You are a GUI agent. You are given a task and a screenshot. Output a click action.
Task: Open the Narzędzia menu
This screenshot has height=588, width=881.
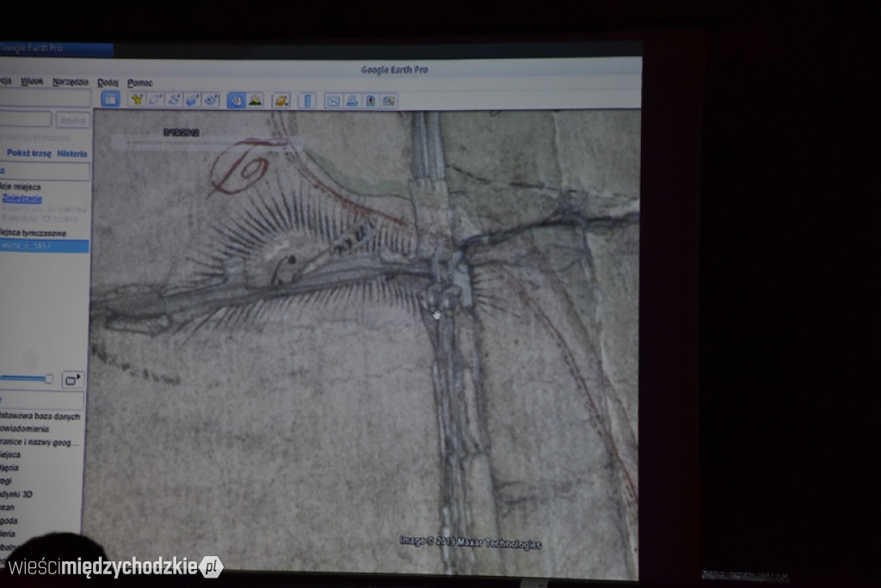71,82
